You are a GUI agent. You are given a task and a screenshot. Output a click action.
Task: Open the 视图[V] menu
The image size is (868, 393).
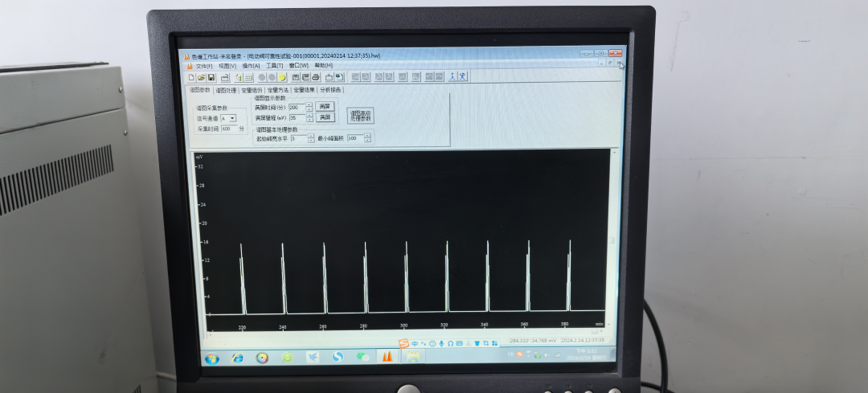(227, 66)
